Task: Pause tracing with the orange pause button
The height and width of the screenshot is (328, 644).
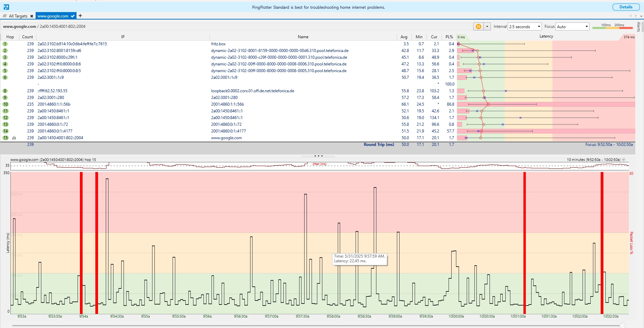Action: tap(478, 26)
